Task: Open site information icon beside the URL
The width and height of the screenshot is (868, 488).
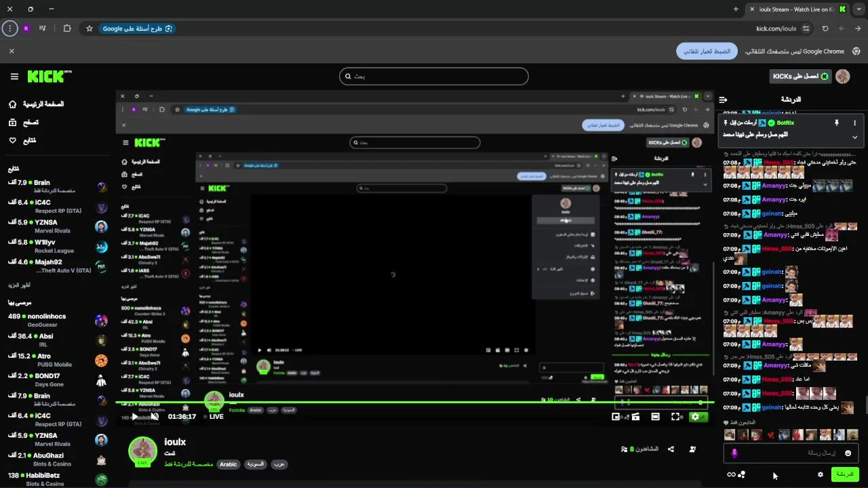Action: [806, 28]
